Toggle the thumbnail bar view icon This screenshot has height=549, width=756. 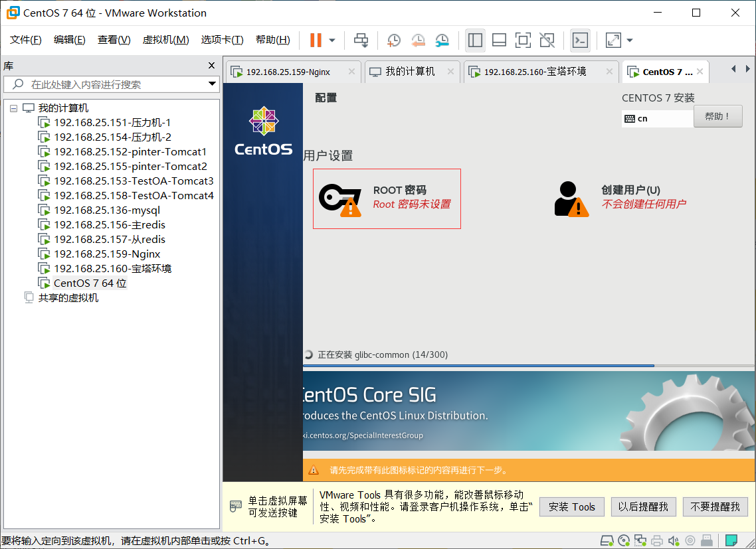(x=499, y=40)
